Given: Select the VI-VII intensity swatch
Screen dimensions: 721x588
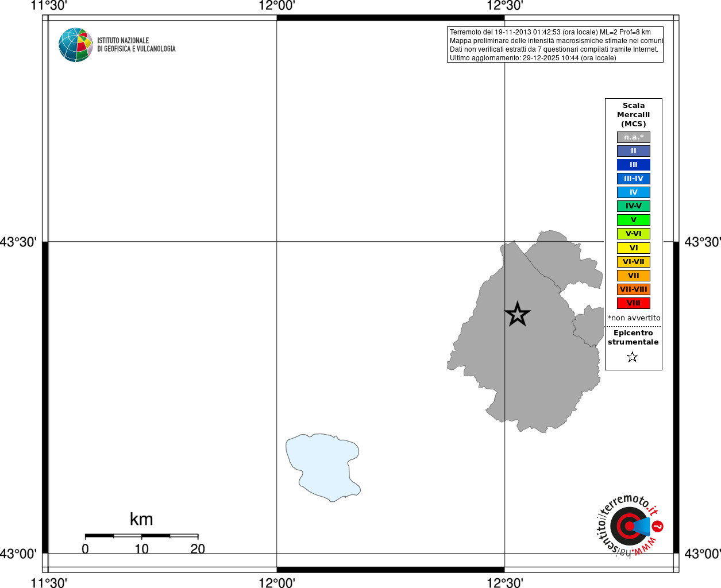Looking at the screenshot, I should [634, 262].
